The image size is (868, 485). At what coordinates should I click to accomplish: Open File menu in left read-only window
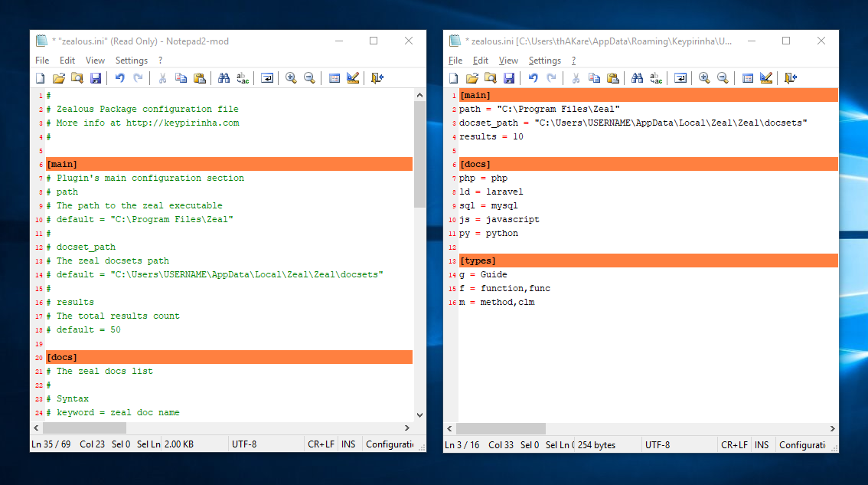[42, 61]
